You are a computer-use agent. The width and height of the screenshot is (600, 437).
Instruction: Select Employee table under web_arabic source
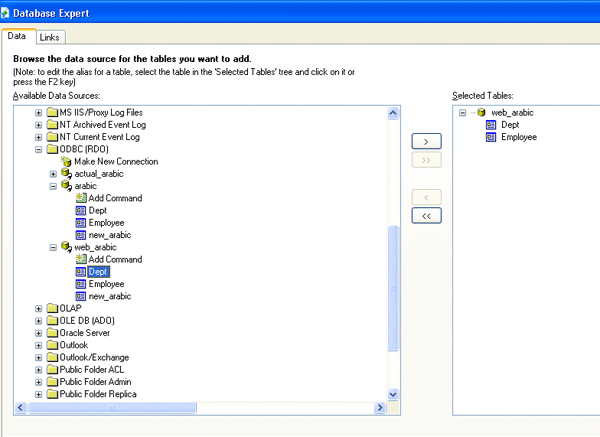coord(105,284)
